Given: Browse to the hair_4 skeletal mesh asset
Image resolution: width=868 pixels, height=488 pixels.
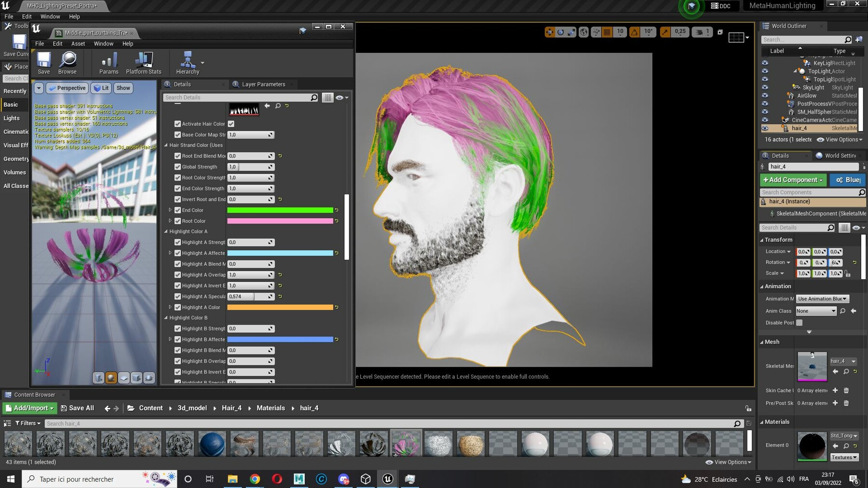Looking at the screenshot, I should coord(846,371).
